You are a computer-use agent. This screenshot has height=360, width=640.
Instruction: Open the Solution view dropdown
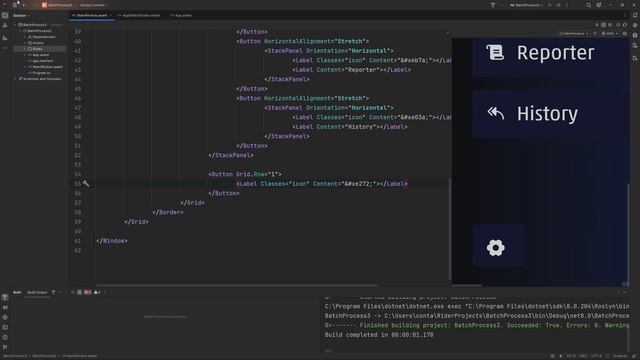tap(21, 16)
